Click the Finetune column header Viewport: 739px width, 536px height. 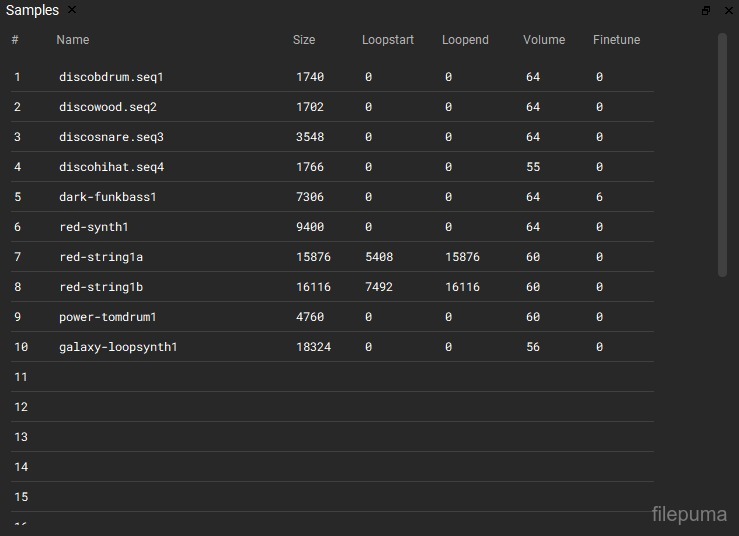(x=616, y=40)
